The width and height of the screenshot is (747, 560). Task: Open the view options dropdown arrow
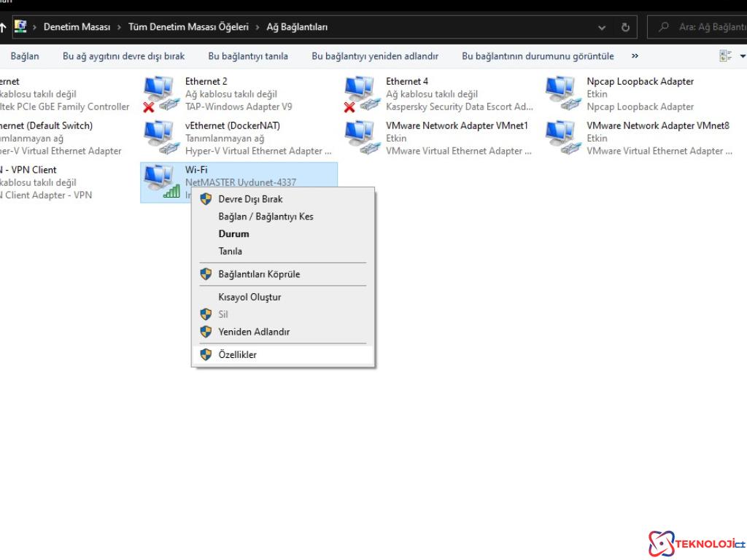[743, 56]
